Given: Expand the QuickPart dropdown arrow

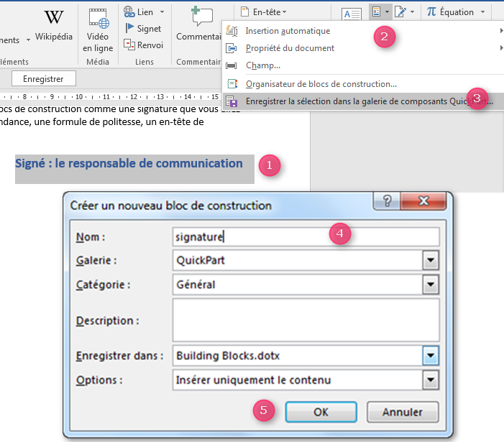Looking at the screenshot, I should (x=388, y=12).
